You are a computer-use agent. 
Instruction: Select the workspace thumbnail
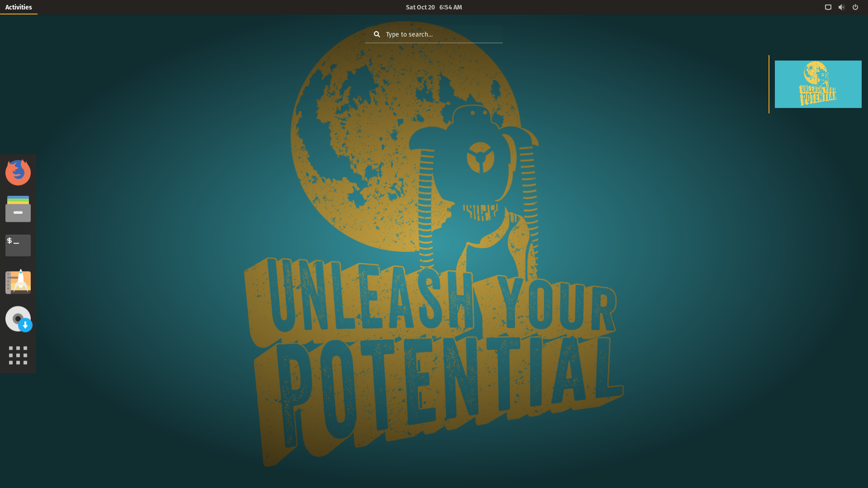[818, 84]
